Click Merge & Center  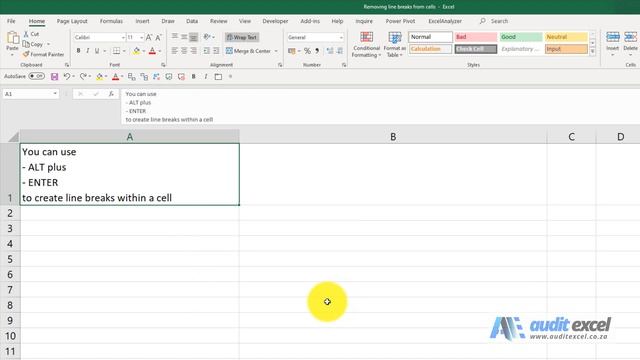(248, 51)
